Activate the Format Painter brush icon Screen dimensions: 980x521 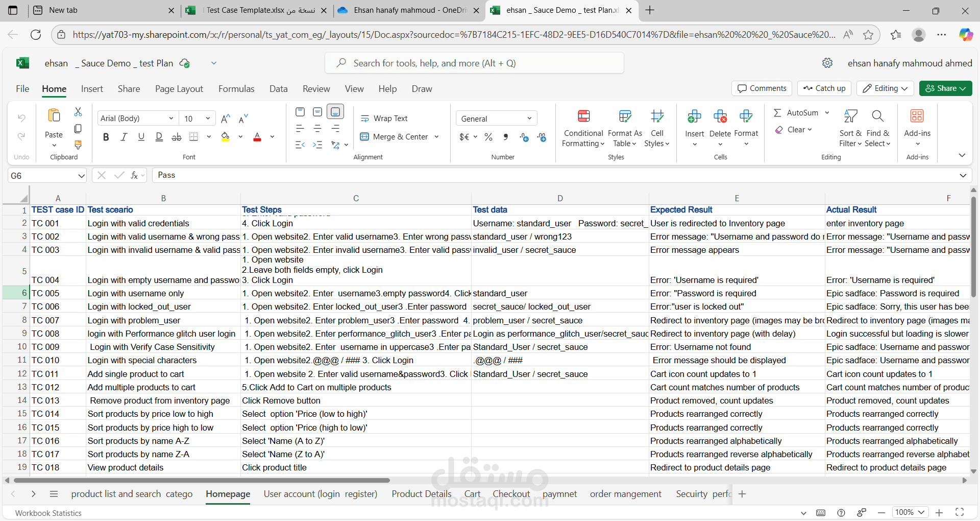click(x=78, y=145)
